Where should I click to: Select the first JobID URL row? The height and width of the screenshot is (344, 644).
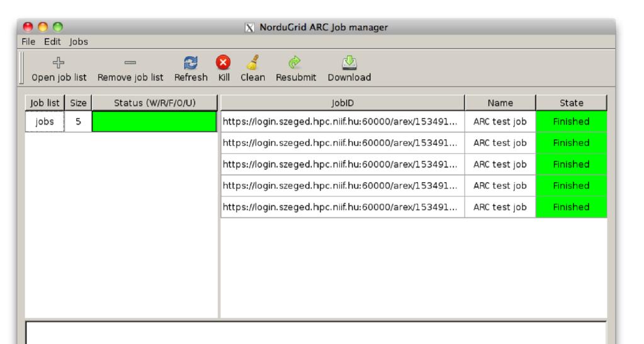point(342,122)
